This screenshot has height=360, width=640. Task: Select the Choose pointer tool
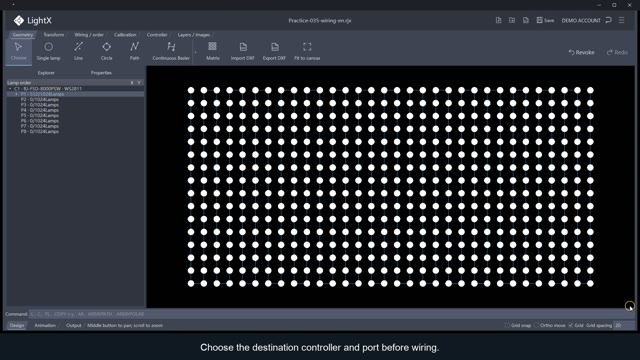[x=18, y=51]
